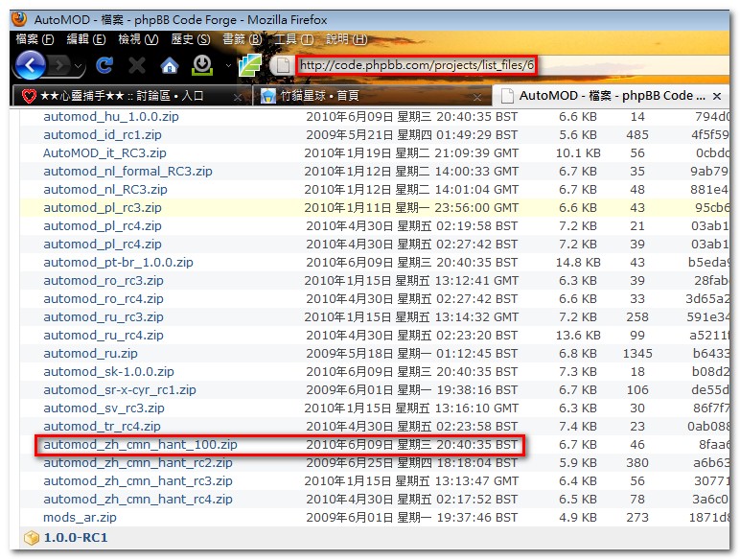The height and width of the screenshot is (560, 740).
Task: Select date 2009年5月21日 星期四 01:49:29 BST
Action: tap(411, 135)
